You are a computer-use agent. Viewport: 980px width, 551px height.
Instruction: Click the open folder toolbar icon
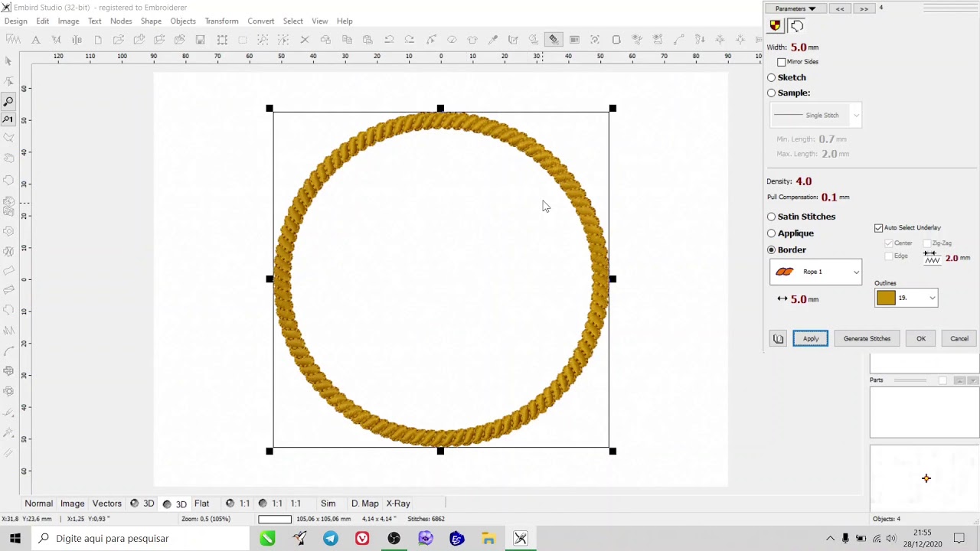tap(119, 39)
